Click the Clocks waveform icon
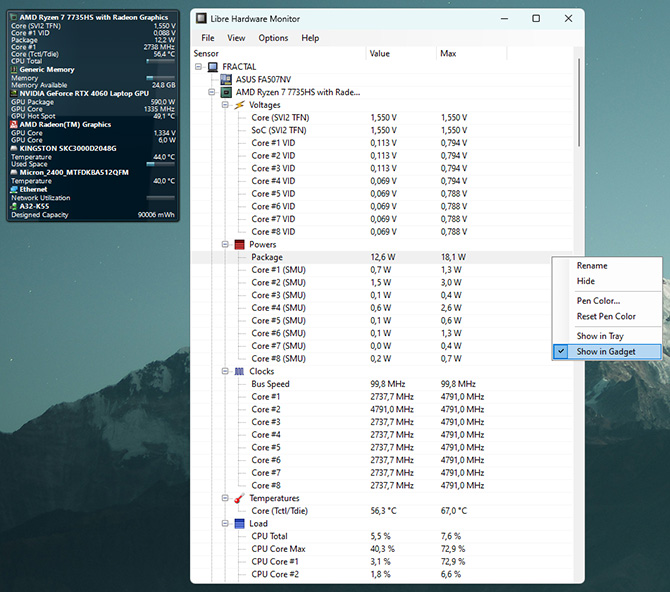Image resolution: width=670 pixels, height=592 pixels. [x=239, y=371]
